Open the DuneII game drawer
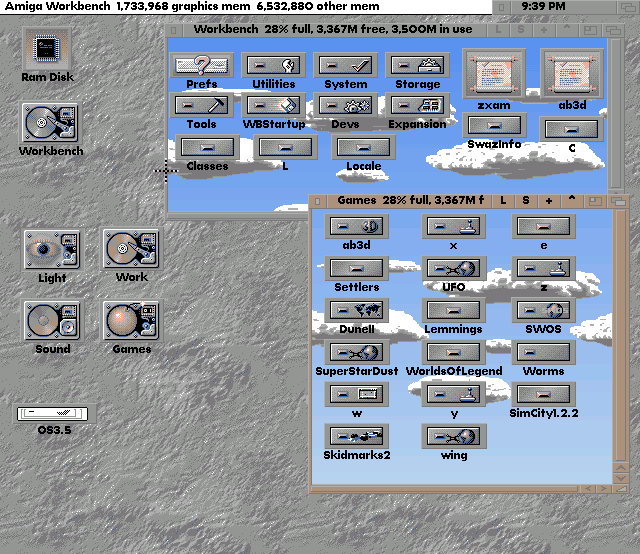This screenshot has height=554, width=640. (357, 310)
